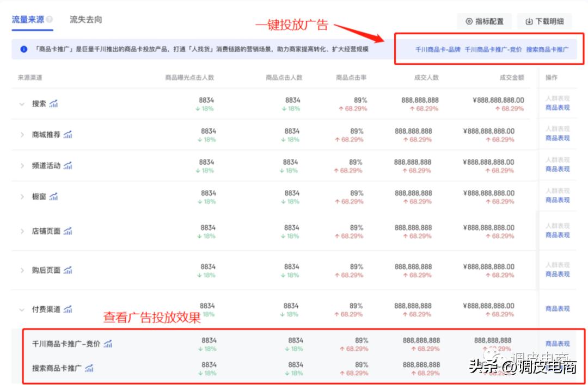Click the 商品点击人数 column header
Image resolution: width=588 pixels, height=385 pixels.
(x=284, y=78)
